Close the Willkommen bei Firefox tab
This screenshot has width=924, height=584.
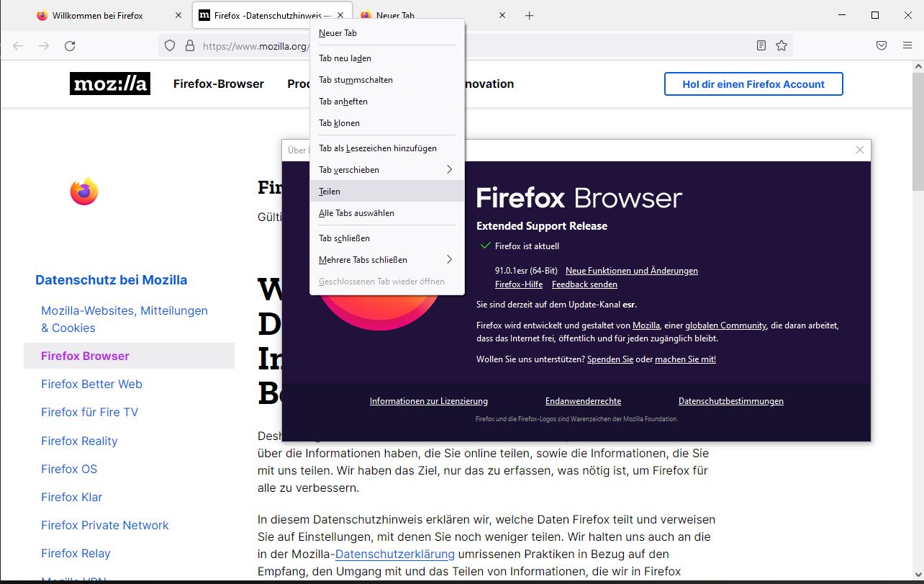coord(178,15)
